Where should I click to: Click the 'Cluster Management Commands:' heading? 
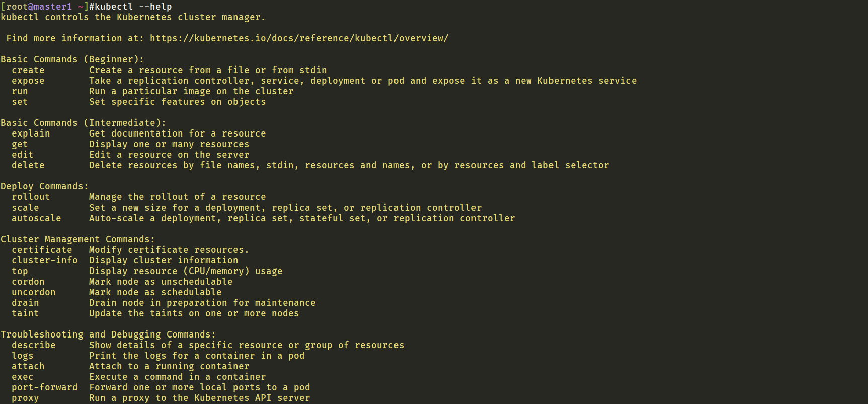78,239
